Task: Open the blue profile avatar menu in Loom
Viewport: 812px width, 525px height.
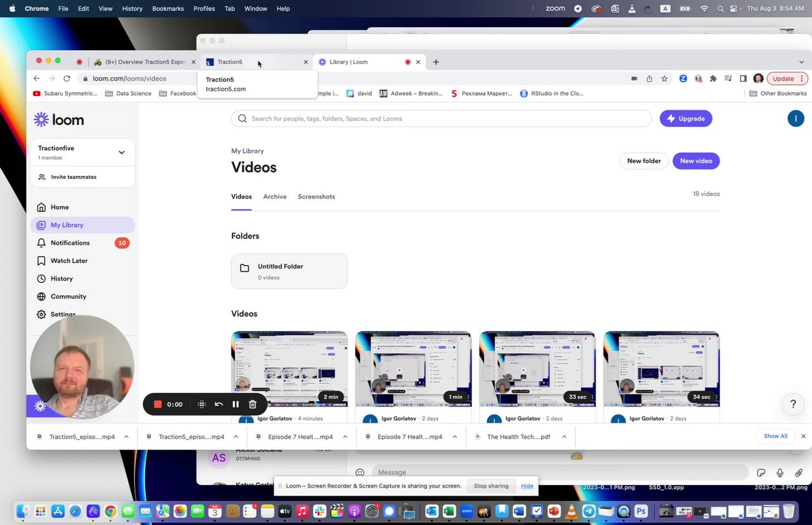Action: 796,119
